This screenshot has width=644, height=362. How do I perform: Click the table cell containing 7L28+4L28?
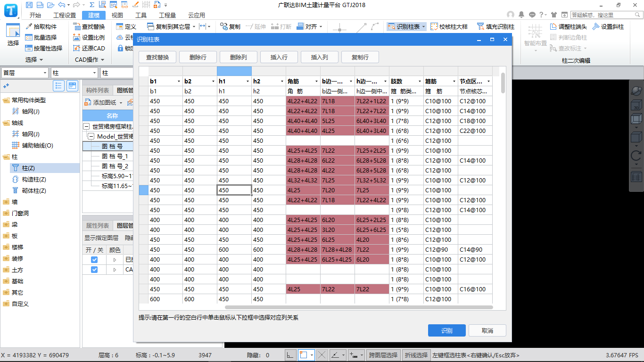coord(337,250)
